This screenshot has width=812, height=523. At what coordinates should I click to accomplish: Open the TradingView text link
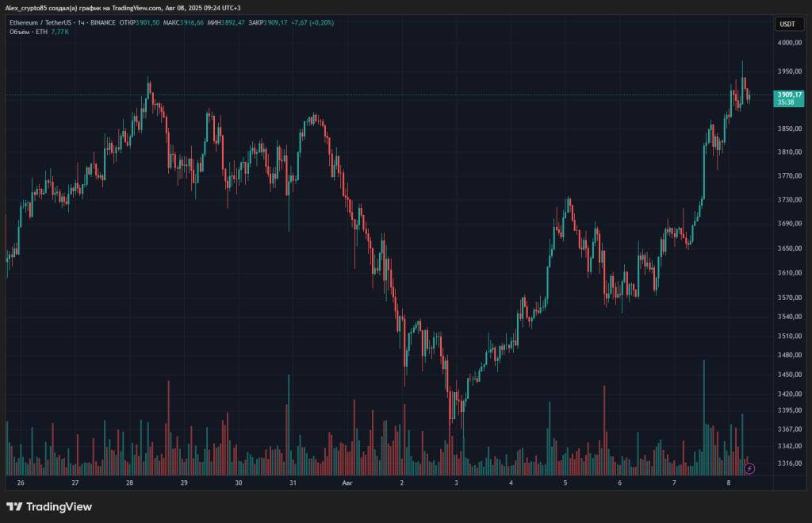[x=59, y=506]
